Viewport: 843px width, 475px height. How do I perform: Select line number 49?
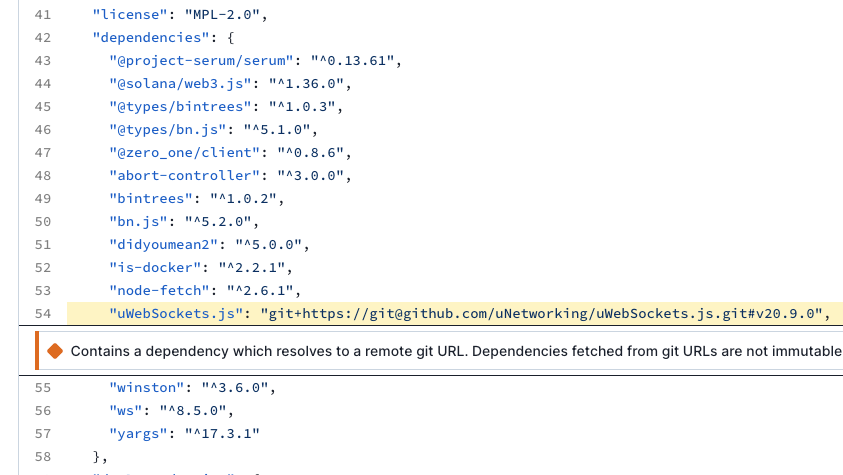pos(42,199)
